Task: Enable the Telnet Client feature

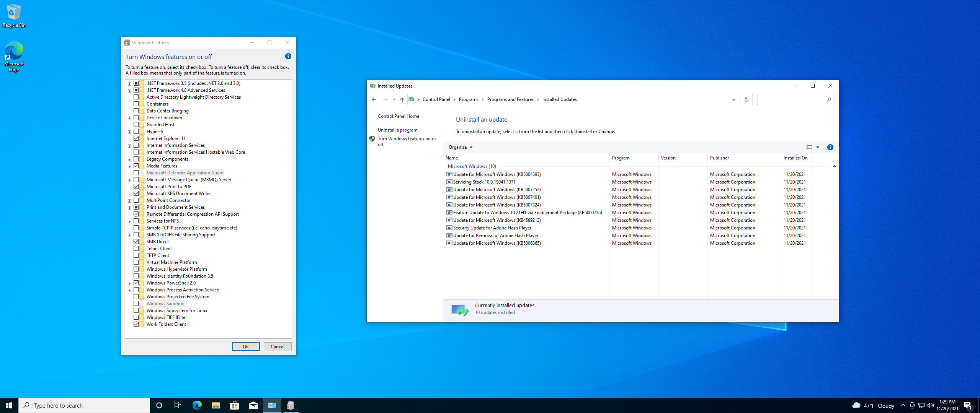Action: (136, 249)
